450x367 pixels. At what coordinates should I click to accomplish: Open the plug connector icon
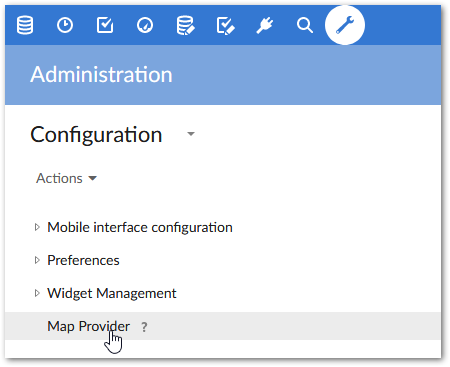point(265,25)
